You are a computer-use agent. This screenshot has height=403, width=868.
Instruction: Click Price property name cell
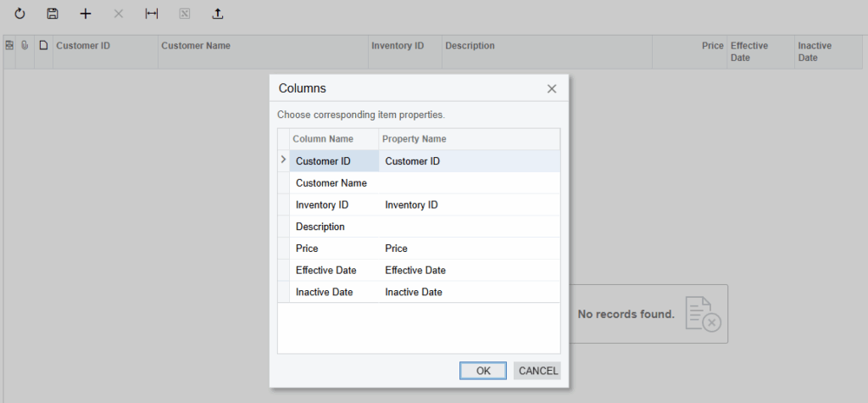[x=468, y=249]
